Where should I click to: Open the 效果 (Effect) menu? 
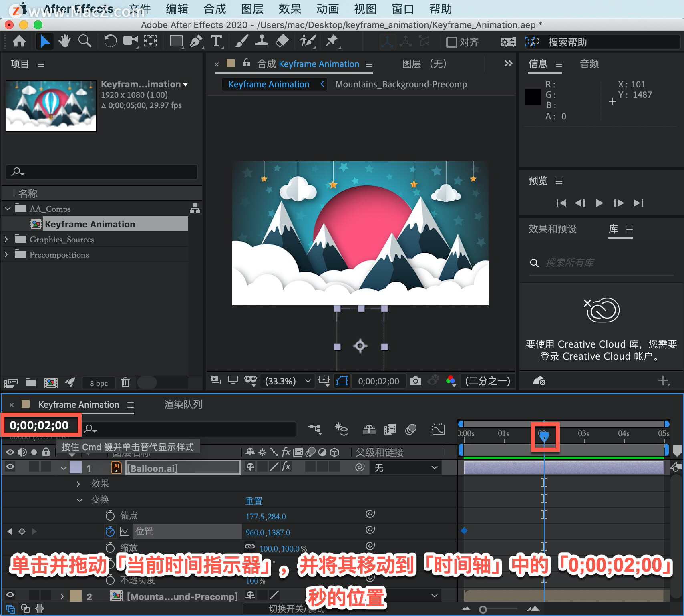[290, 9]
